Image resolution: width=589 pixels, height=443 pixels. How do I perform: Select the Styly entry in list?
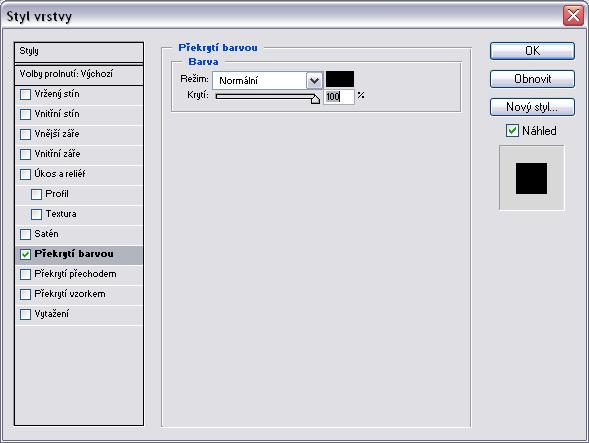tap(79, 52)
